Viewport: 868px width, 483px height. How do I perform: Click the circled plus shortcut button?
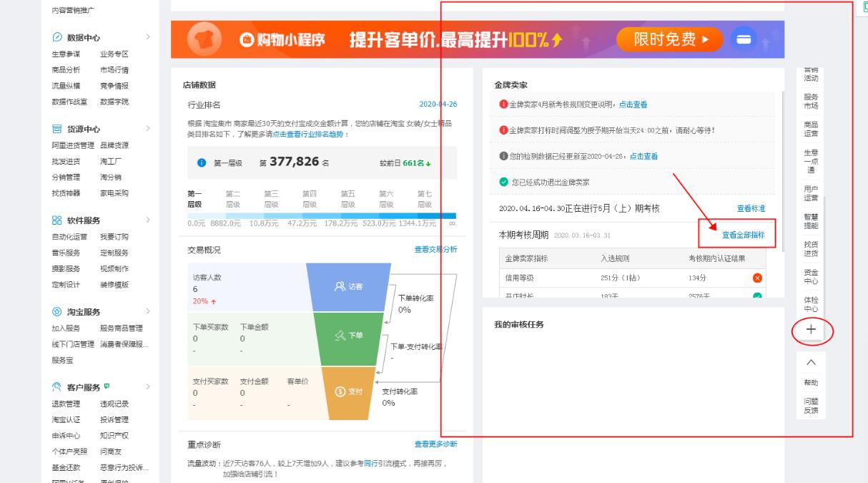pos(812,331)
